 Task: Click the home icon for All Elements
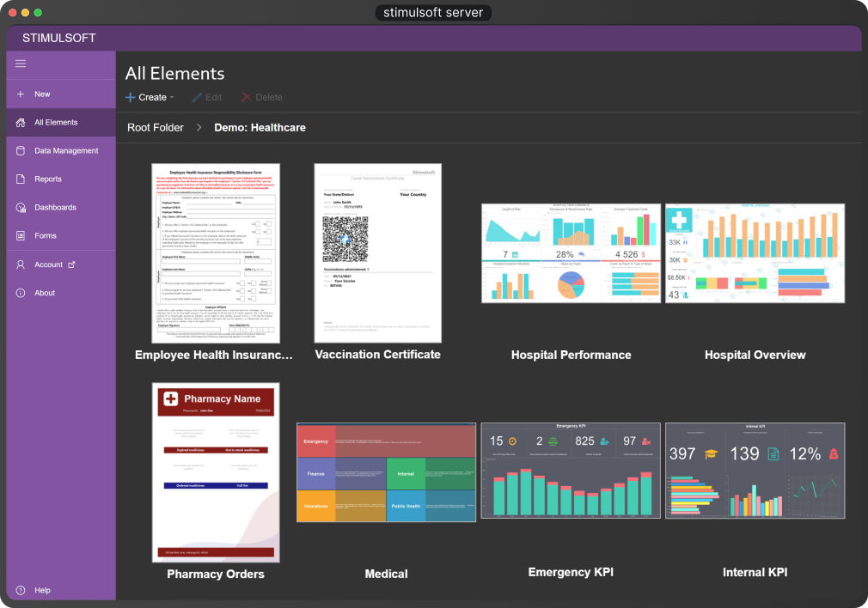21,123
